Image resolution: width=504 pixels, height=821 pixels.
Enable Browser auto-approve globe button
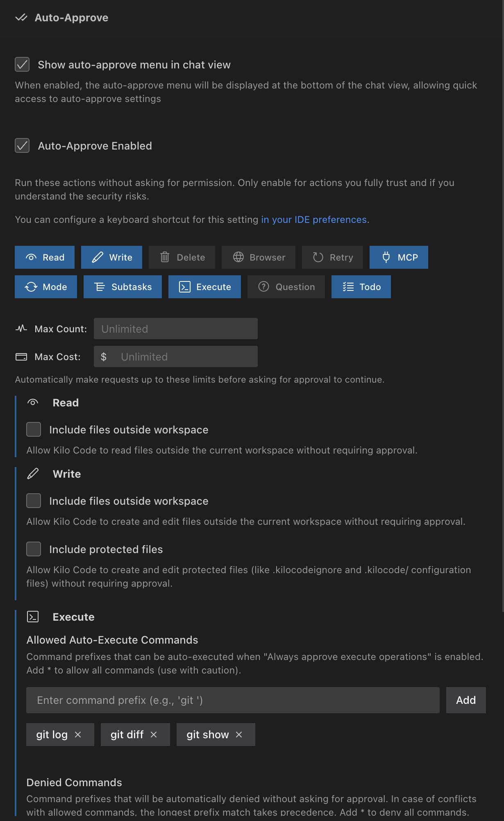click(x=258, y=257)
